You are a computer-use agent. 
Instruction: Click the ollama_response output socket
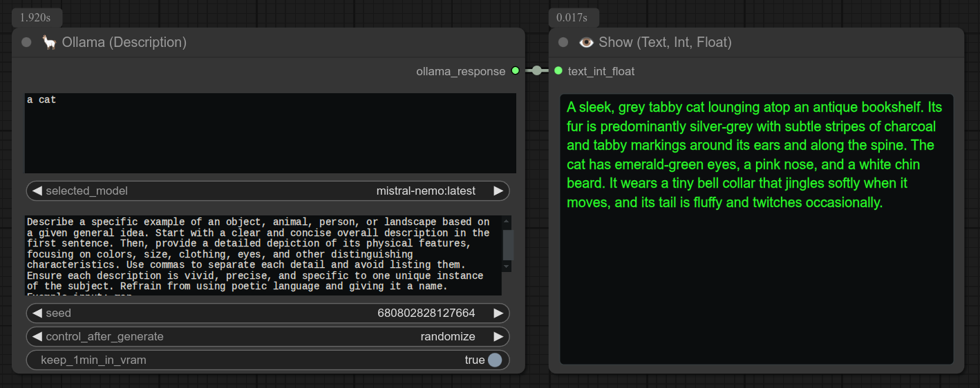tap(516, 71)
